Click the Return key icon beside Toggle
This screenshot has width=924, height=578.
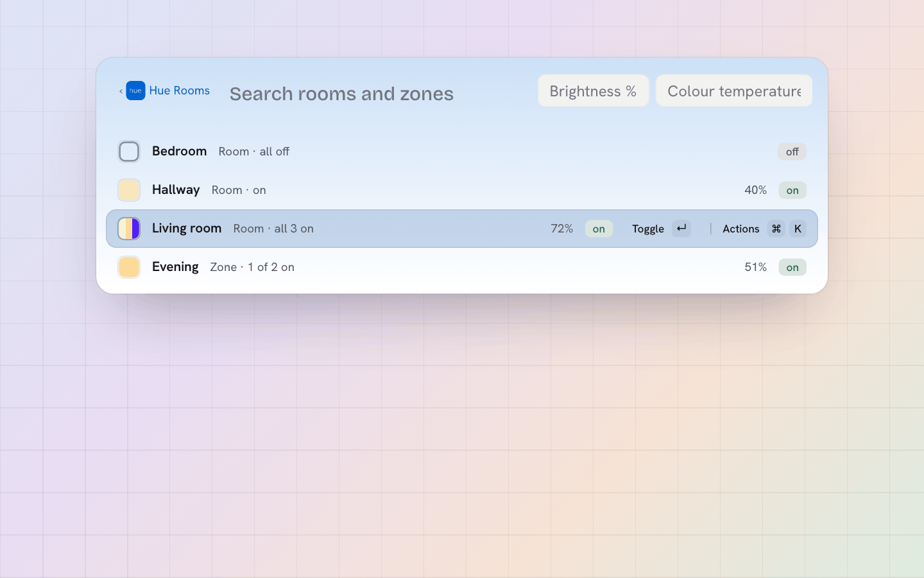(x=681, y=229)
